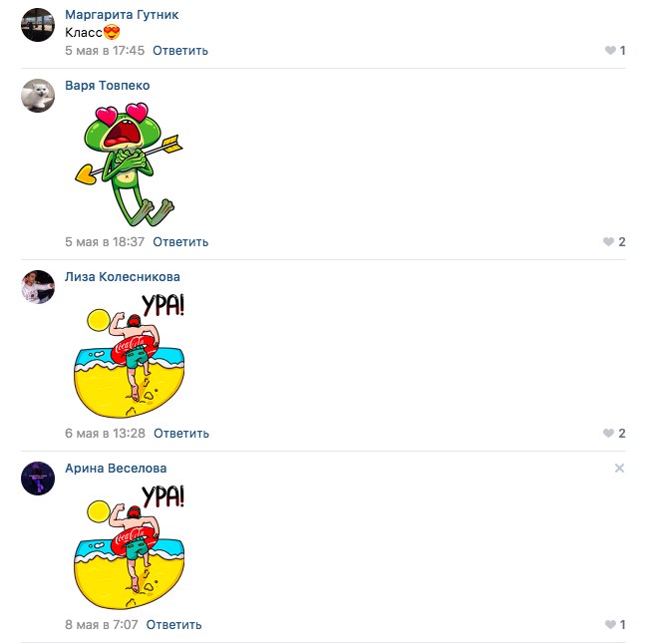Viewport: 650px width, 644px height.
Task: Like Лиза Колесникова's sticker comment
Action: point(608,434)
